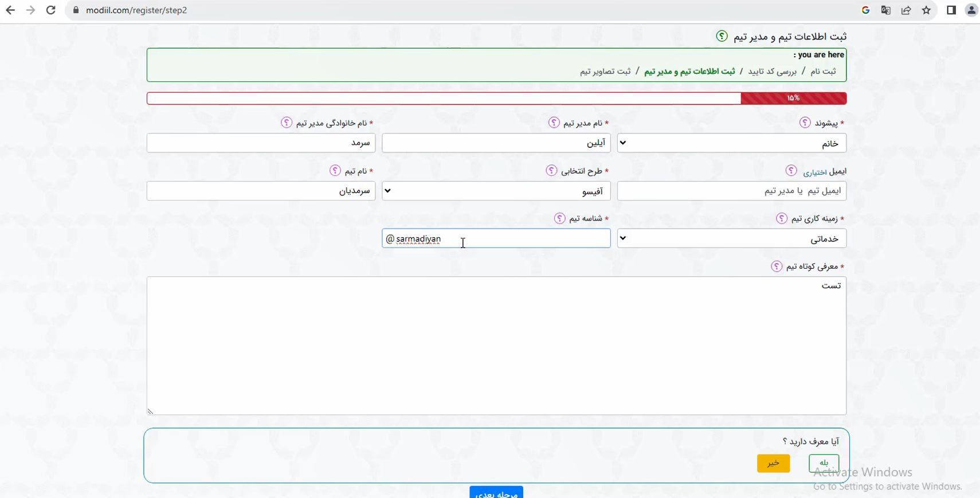Click the 15% registration progress bar
The height and width of the screenshot is (498, 980).
tap(496, 99)
